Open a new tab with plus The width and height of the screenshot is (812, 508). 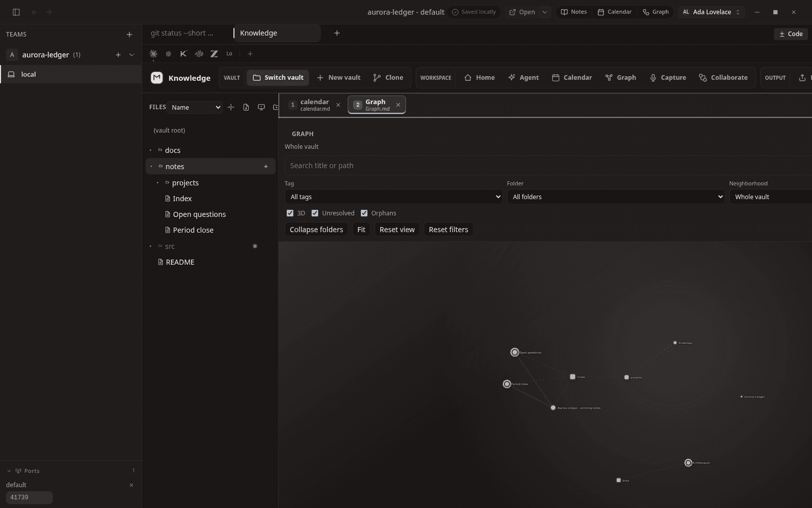(x=337, y=33)
